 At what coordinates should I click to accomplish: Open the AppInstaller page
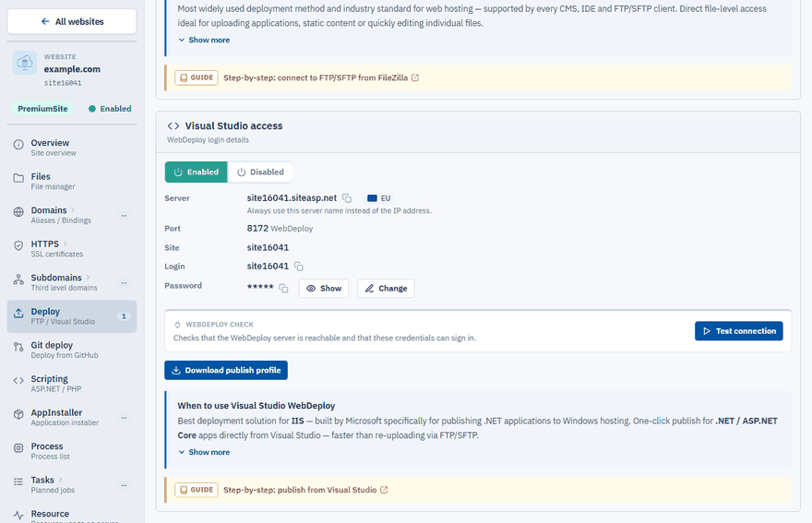71,417
